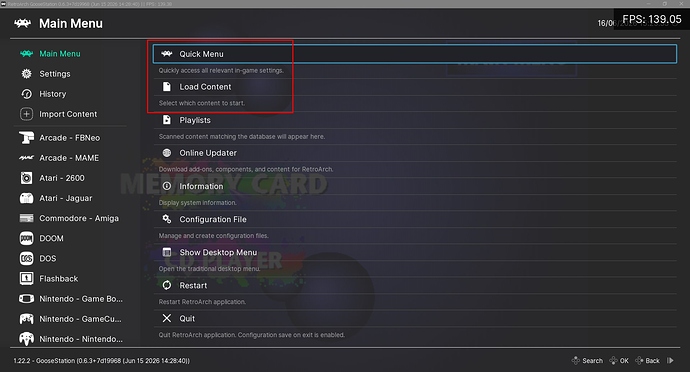Click the footer arrow icon after Back

670,361
